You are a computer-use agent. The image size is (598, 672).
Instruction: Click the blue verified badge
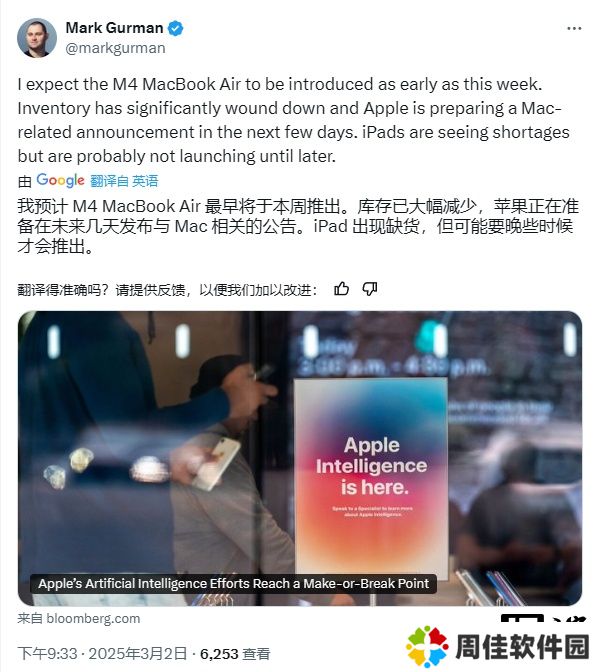[175, 28]
